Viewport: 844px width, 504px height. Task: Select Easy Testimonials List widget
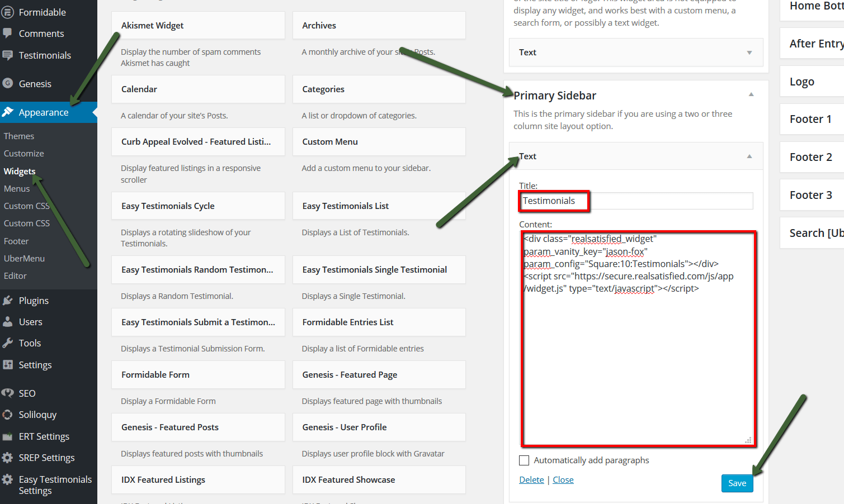379,206
